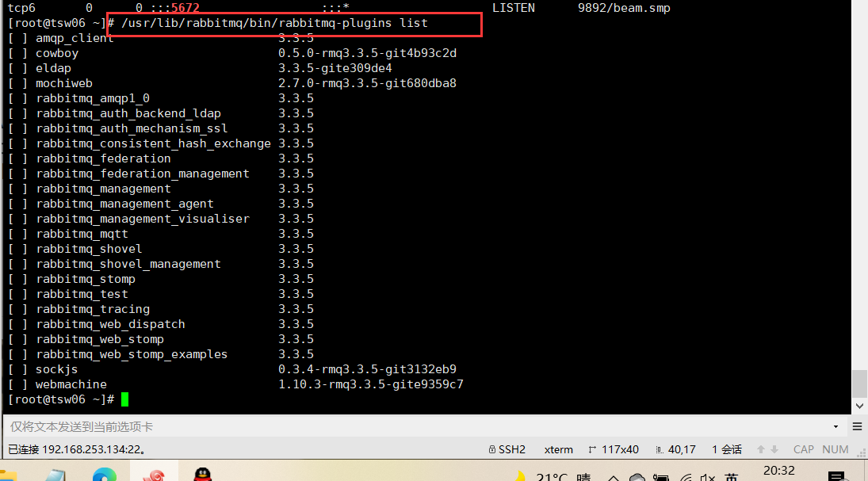The height and width of the screenshot is (481, 868).
Task: Click version 0.5.0-rmq3.3.5-git4b93c2d
Action: coord(368,53)
